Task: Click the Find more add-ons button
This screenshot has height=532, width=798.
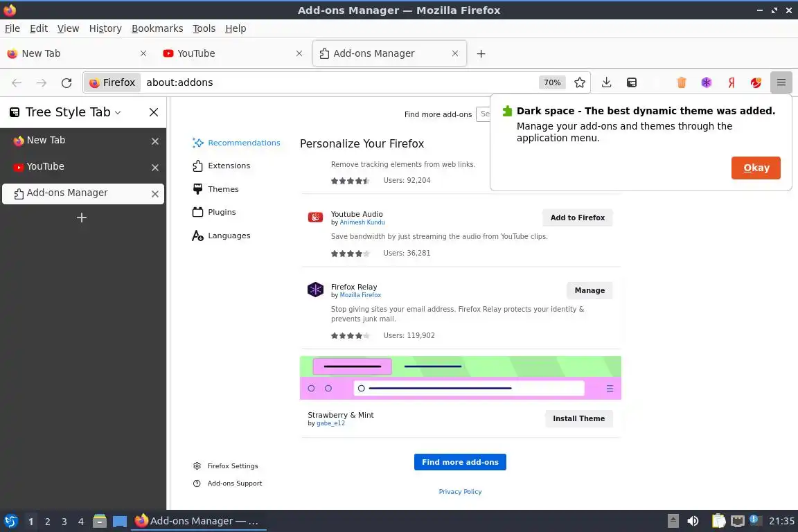Action: [460, 462]
